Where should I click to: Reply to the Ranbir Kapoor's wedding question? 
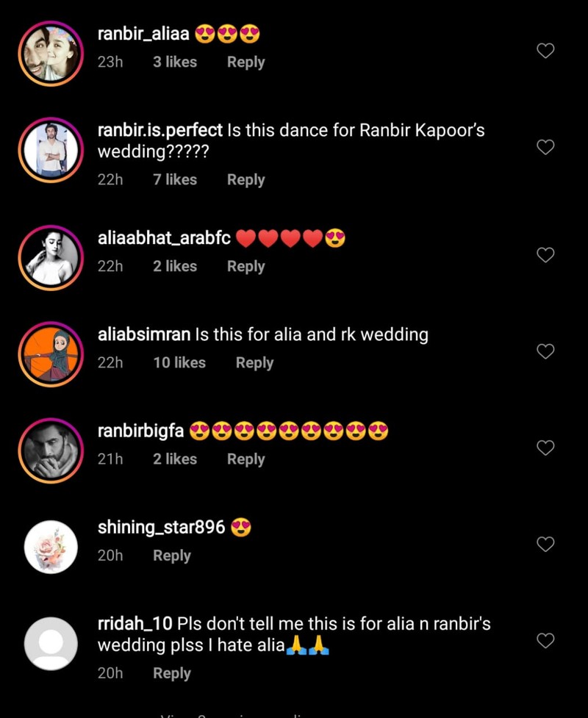pyautogui.click(x=245, y=180)
